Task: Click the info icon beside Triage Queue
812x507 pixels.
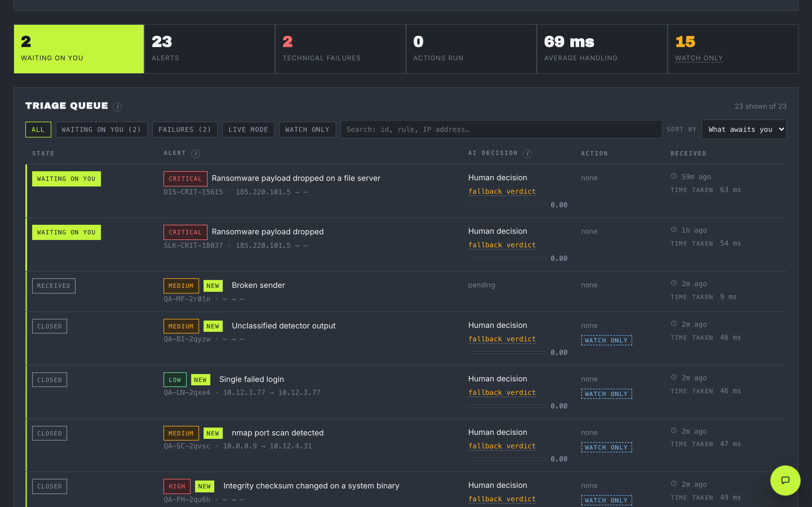Action: coord(117,107)
